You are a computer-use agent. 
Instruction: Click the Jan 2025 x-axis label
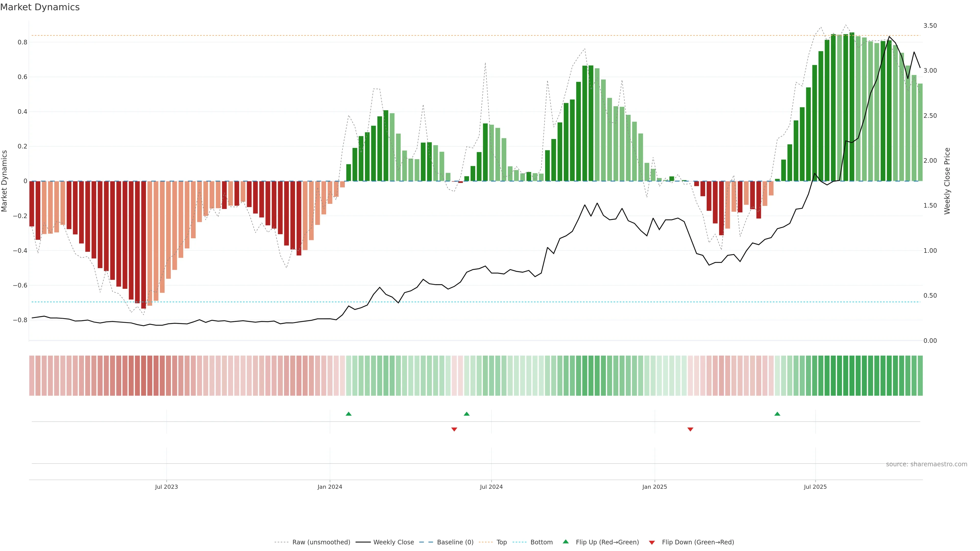click(654, 487)
